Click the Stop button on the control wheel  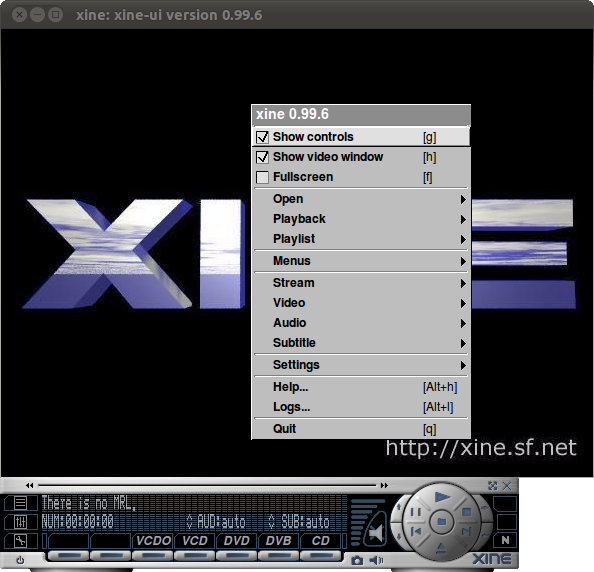pyautogui.click(x=467, y=512)
